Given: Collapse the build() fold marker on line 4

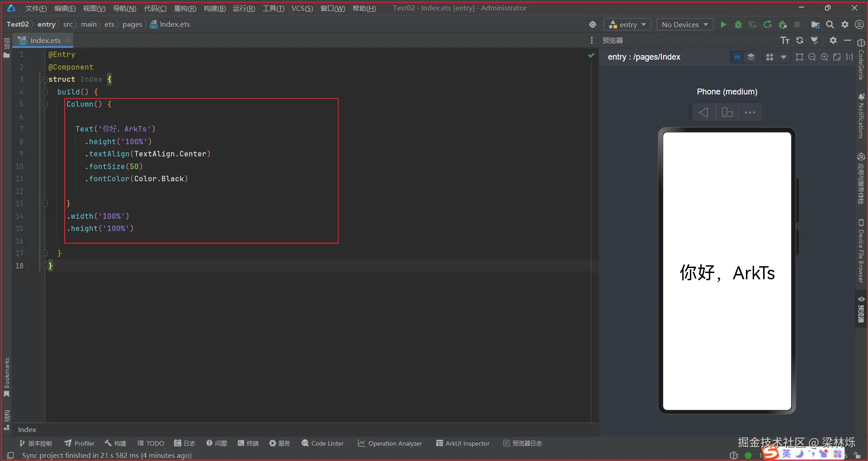Looking at the screenshot, I should point(45,92).
